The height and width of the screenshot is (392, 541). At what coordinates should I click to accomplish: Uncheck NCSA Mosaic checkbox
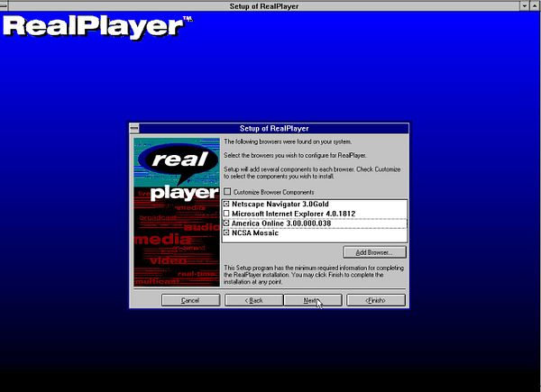[x=226, y=233]
